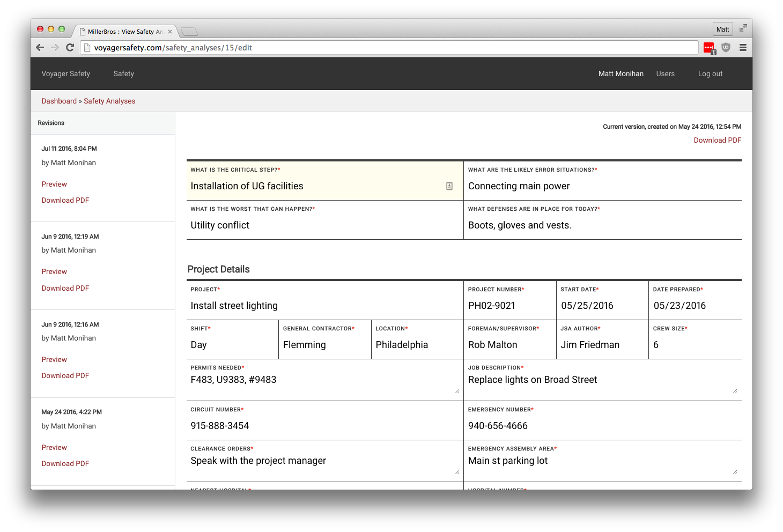Open Voyager Safety home link
This screenshot has width=783, height=532.
pyautogui.click(x=66, y=74)
